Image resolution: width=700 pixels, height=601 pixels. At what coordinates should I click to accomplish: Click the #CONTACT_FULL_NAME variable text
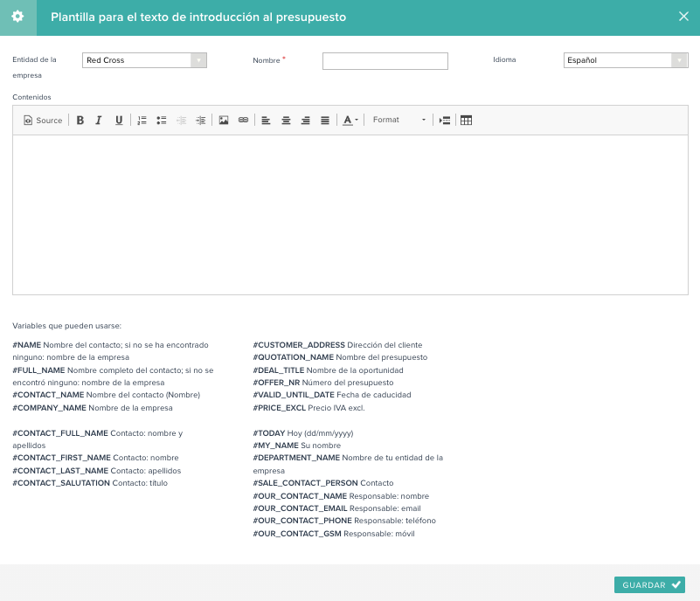click(60, 433)
